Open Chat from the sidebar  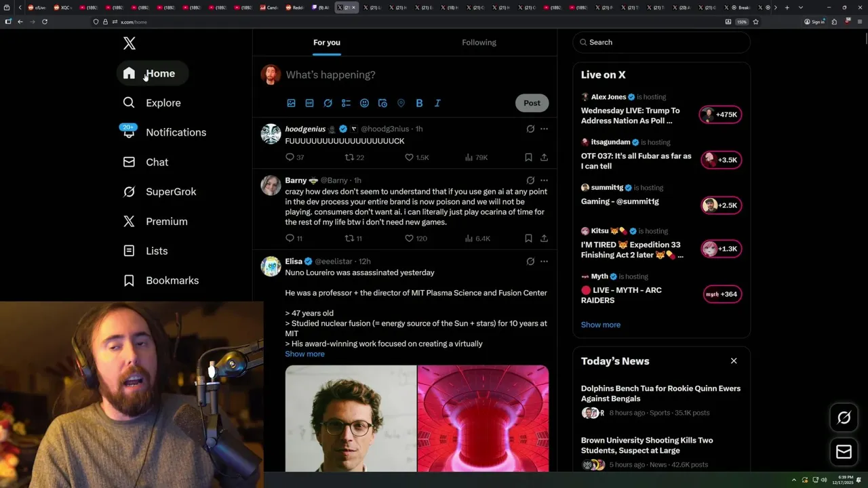[x=146, y=162]
